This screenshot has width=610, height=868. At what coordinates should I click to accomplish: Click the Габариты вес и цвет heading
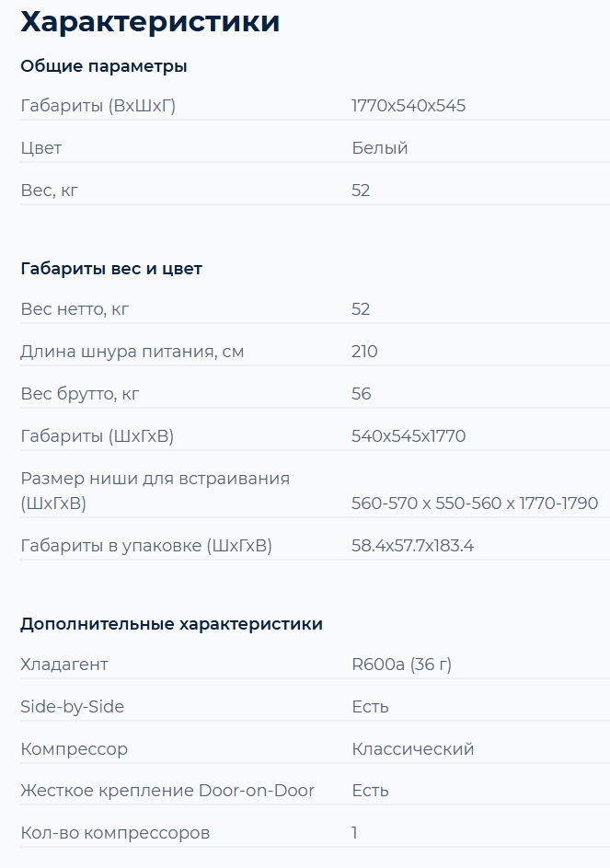tap(111, 269)
